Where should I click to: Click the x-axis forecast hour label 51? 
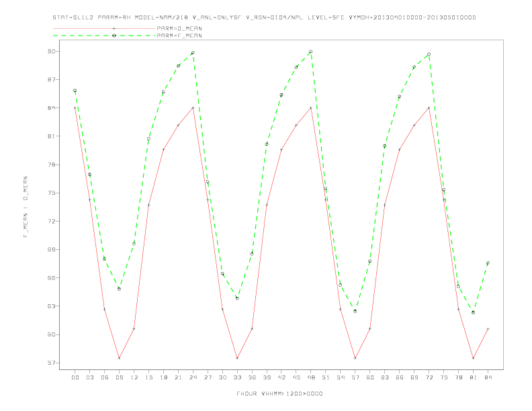click(x=326, y=377)
